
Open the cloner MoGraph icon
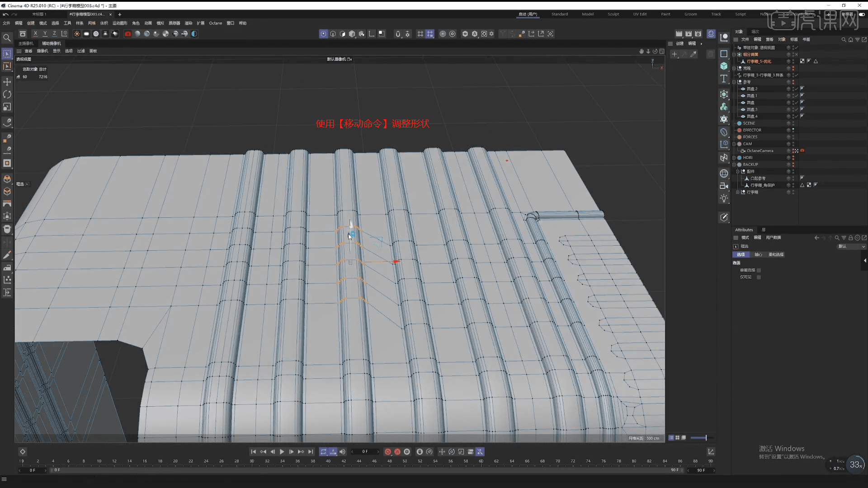724,107
